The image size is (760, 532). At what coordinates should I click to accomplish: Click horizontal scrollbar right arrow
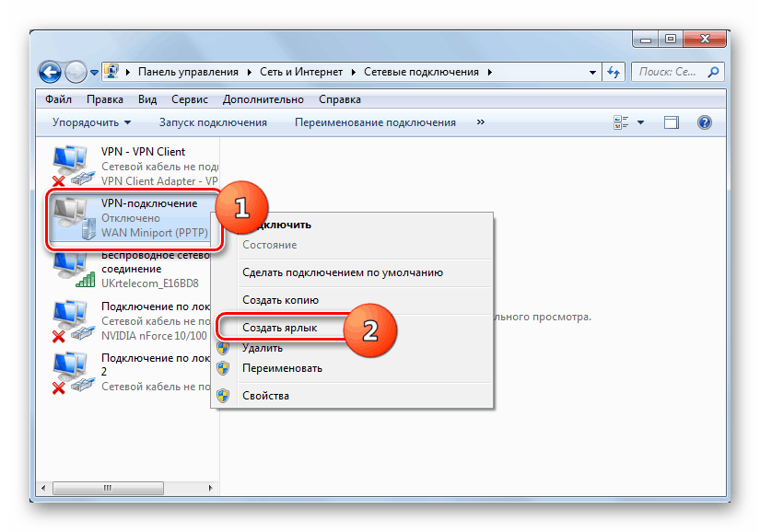tap(210, 488)
